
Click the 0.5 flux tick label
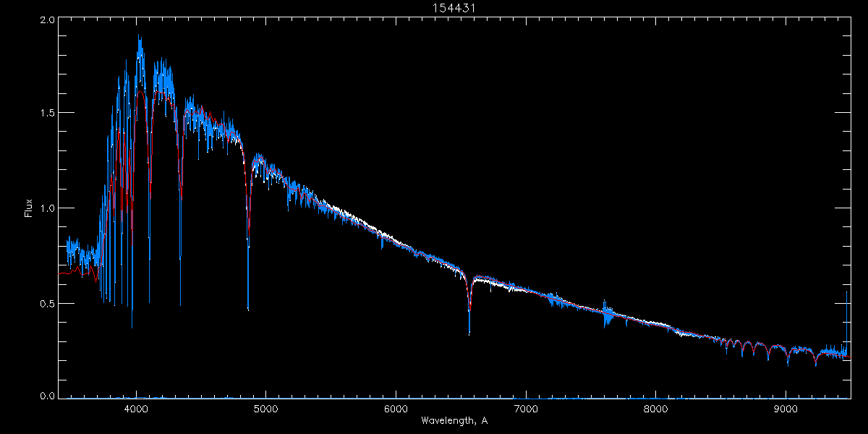(47, 303)
